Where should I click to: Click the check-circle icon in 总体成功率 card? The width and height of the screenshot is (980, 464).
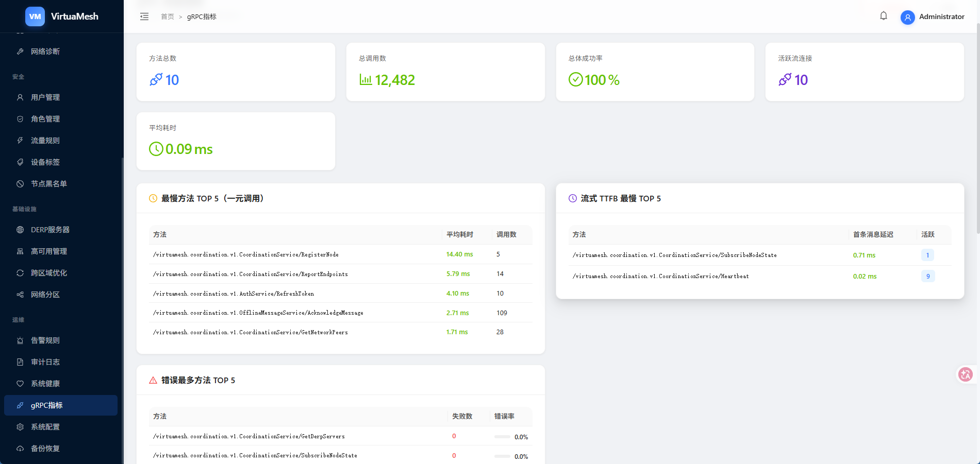[576, 80]
